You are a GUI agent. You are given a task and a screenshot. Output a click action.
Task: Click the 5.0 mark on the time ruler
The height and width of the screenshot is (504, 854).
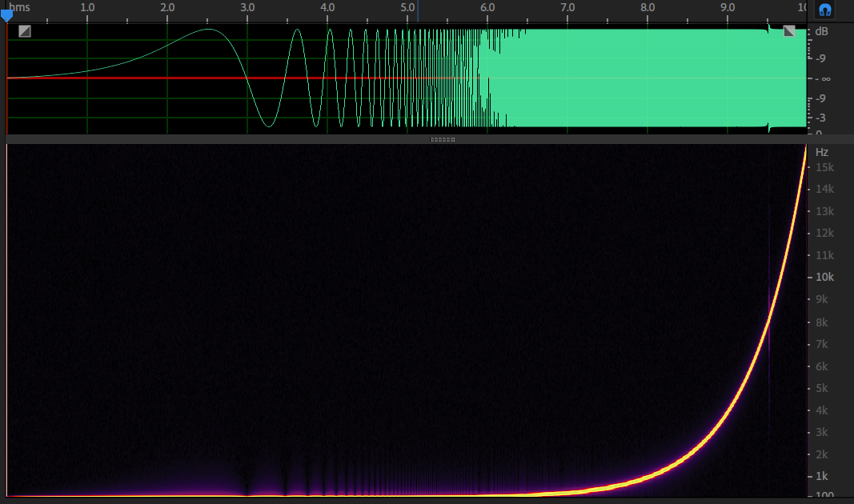tap(407, 7)
